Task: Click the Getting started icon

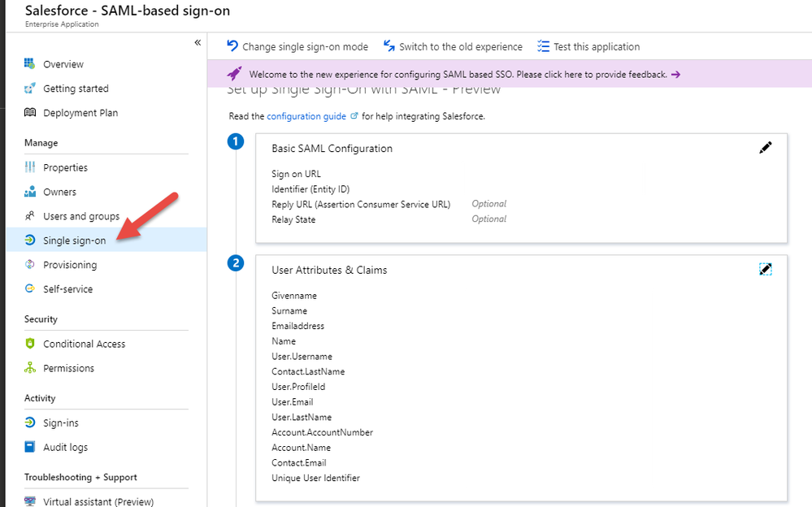Action: click(x=29, y=88)
